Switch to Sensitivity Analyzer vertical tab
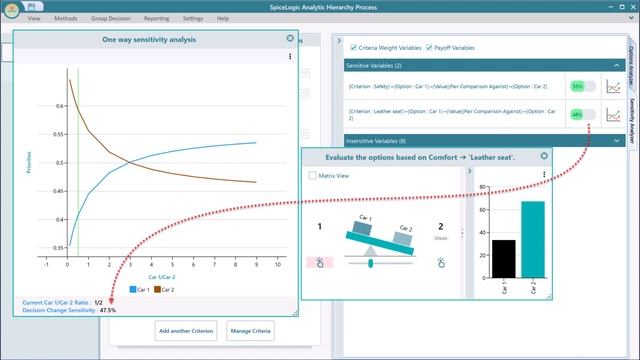Viewport: 640px width, 360px height. (x=632, y=120)
